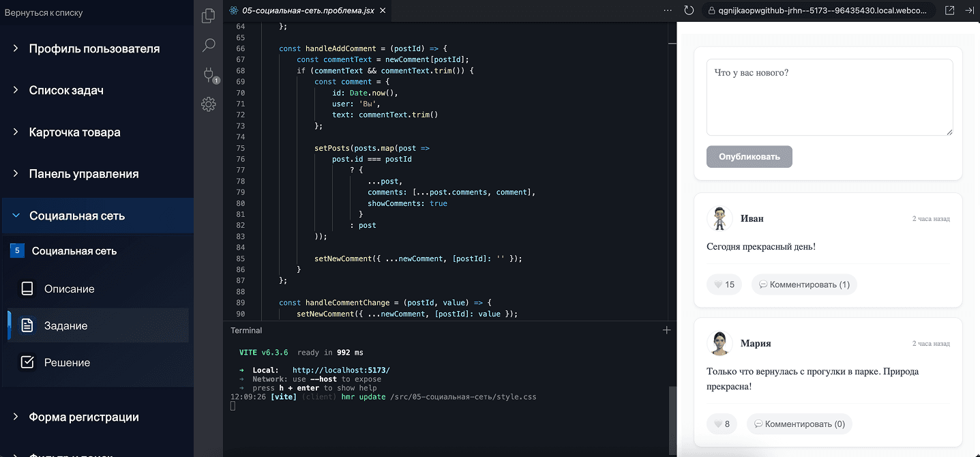Expand the Карточка товара section
This screenshot has height=457, width=980.
click(x=74, y=132)
